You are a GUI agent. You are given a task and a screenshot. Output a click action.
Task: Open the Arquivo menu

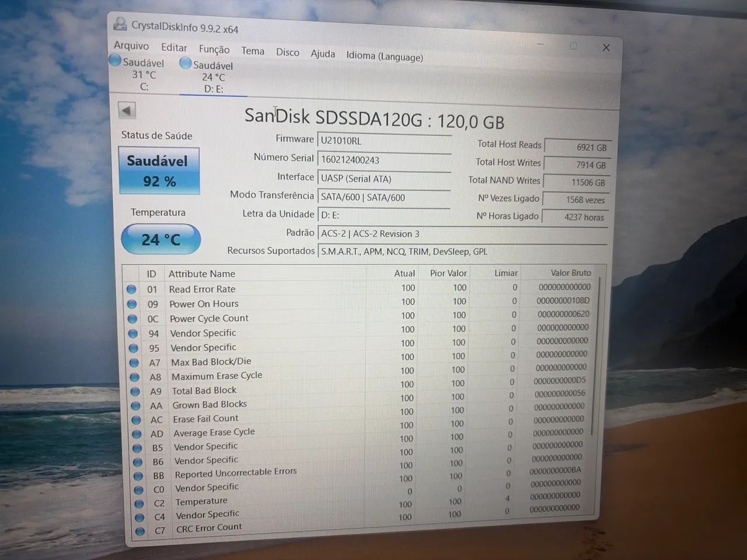click(131, 45)
